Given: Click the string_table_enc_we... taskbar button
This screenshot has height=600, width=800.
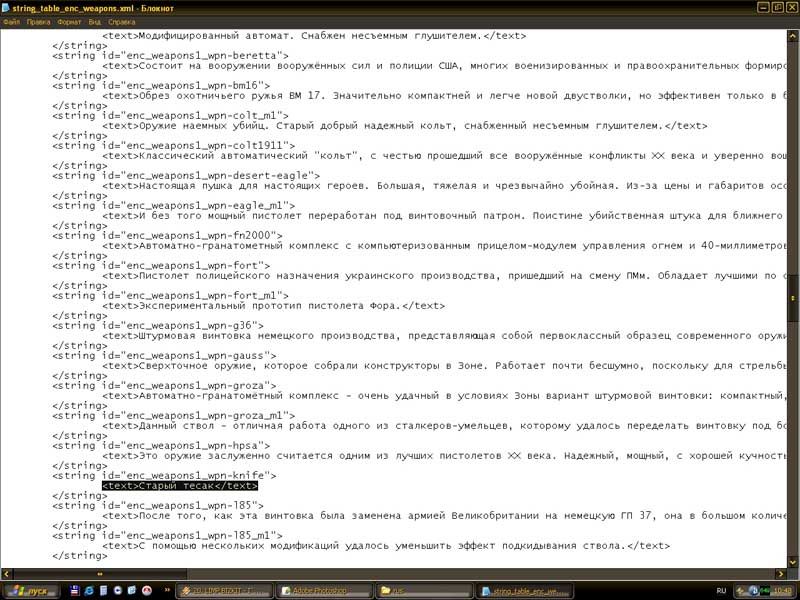Looking at the screenshot, I should pyautogui.click(x=524, y=591).
